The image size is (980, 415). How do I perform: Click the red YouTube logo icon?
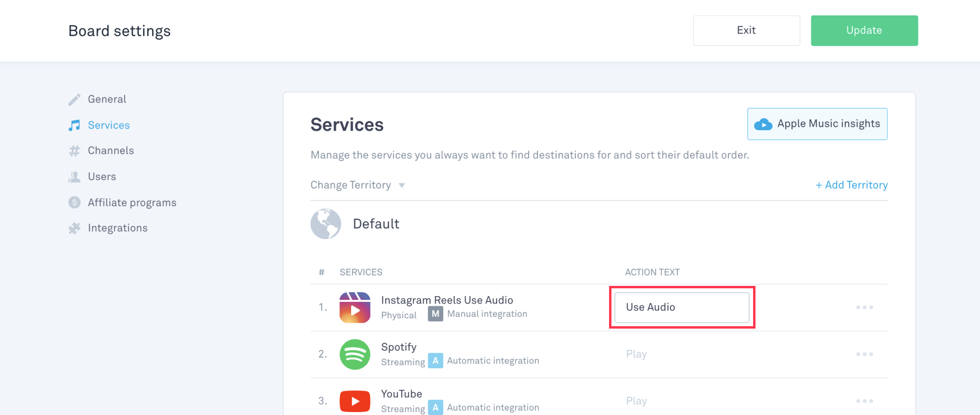pyautogui.click(x=354, y=401)
